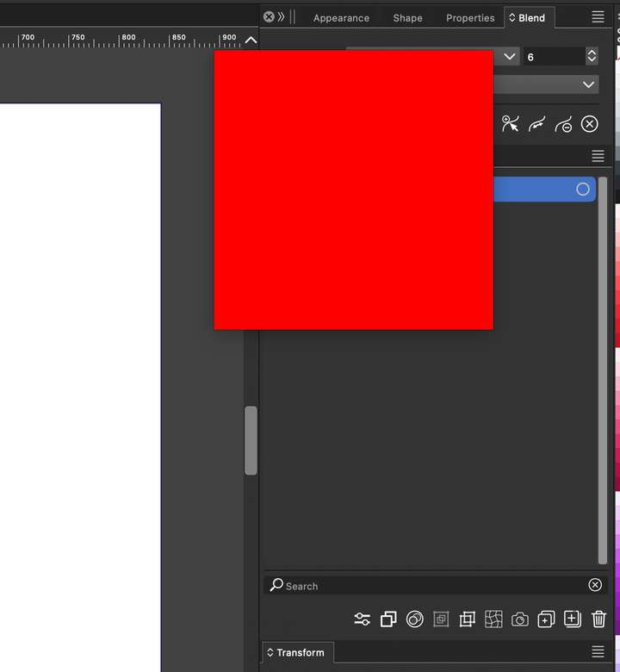Open the Transform panel tab
620x672 pixels.
click(x=298, y=652)
